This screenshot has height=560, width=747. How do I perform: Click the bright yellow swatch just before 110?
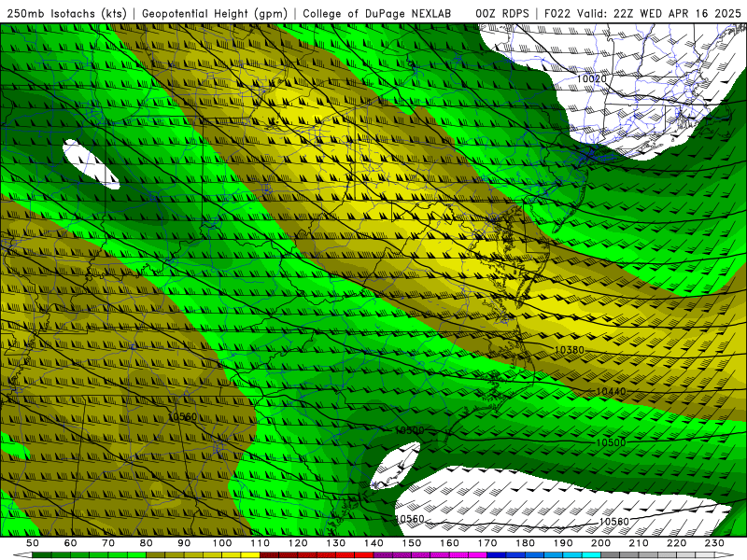[x=250, y=555]
